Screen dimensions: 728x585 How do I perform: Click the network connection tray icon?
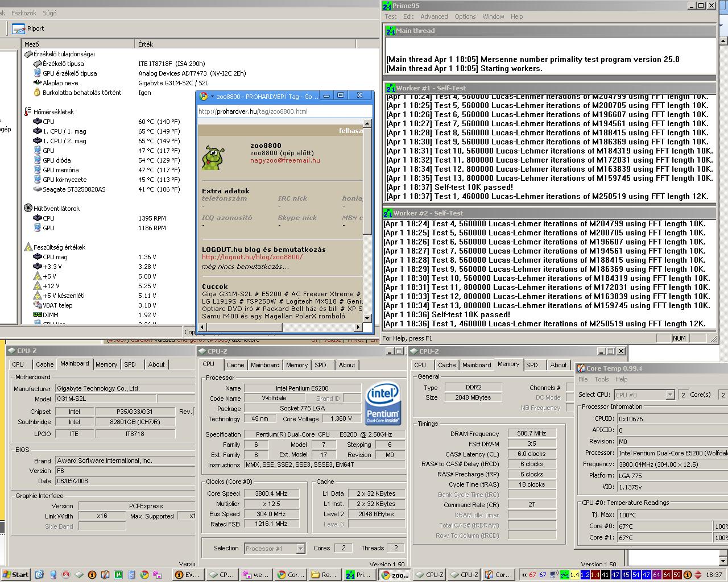(x=554, y=575)
